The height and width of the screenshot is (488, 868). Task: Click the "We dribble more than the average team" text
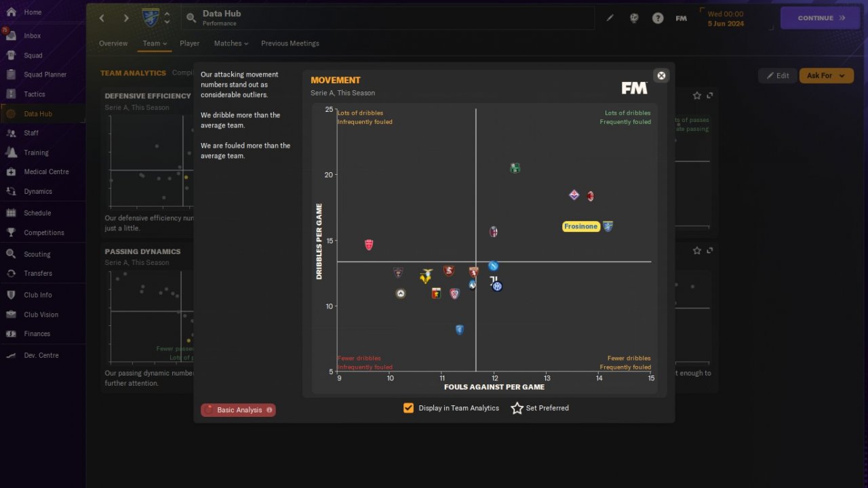coord(240,120)
